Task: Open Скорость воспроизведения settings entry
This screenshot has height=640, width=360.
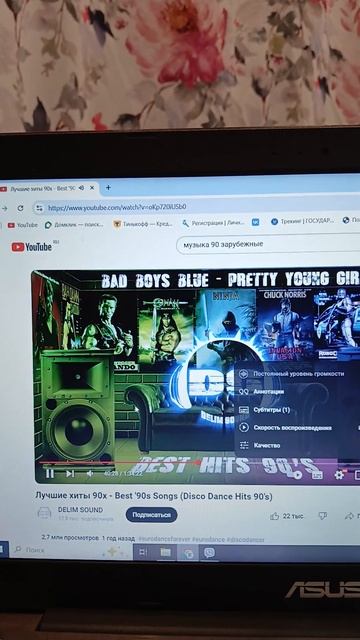Action: coord(297,428)
